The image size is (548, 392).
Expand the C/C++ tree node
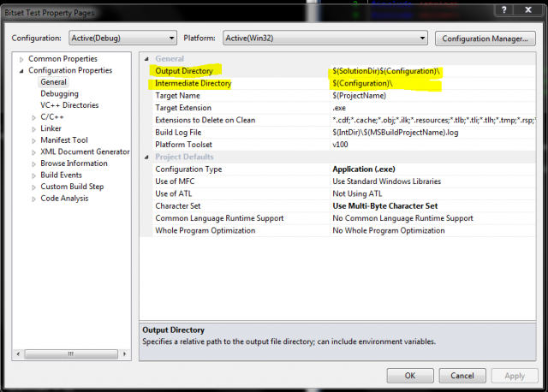[x=33, y=118]
